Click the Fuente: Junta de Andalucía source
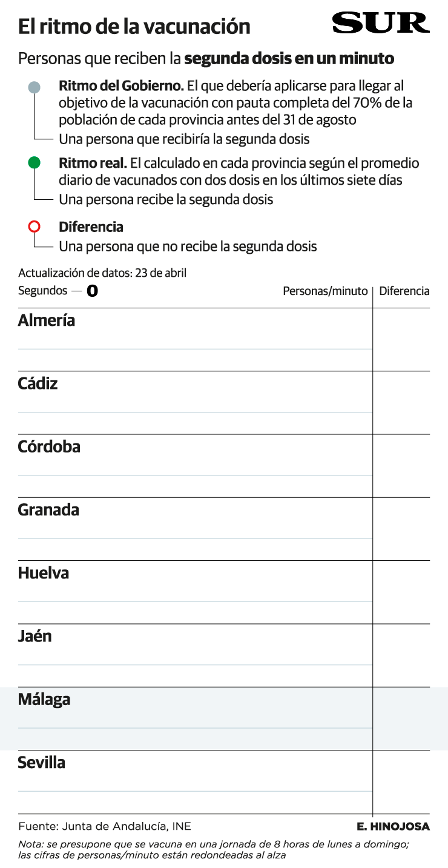448x868 pixels. tap(105, 826)
